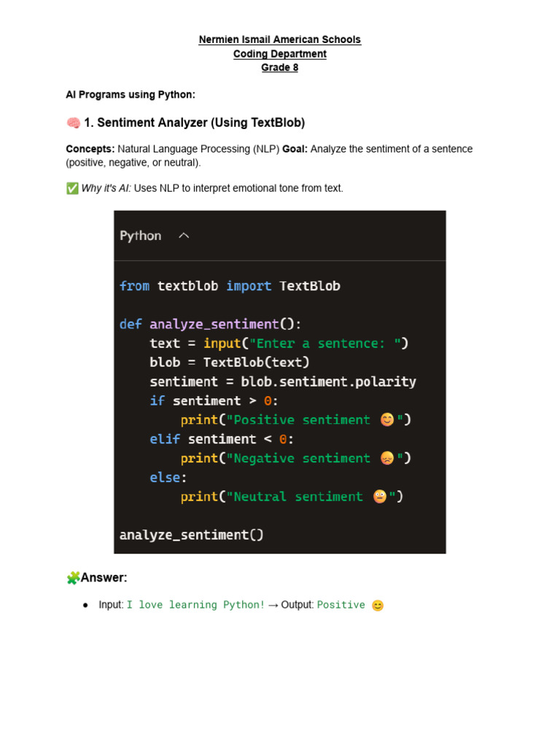
Task: Click the smiling emoji in Positive print line
Action: 387,419
